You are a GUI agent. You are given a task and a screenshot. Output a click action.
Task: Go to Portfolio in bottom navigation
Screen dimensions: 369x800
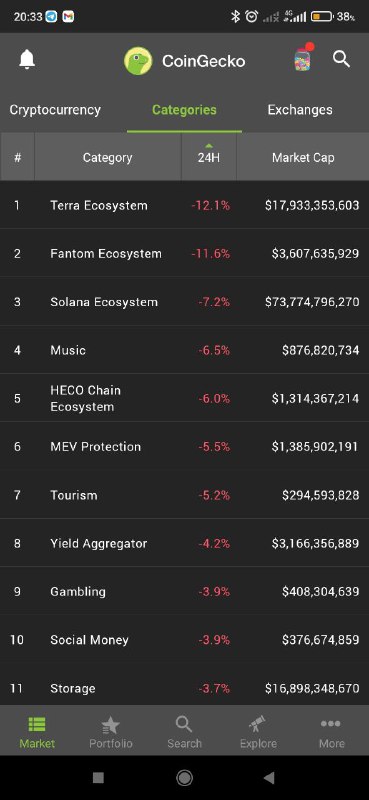(x=111, y=732)
